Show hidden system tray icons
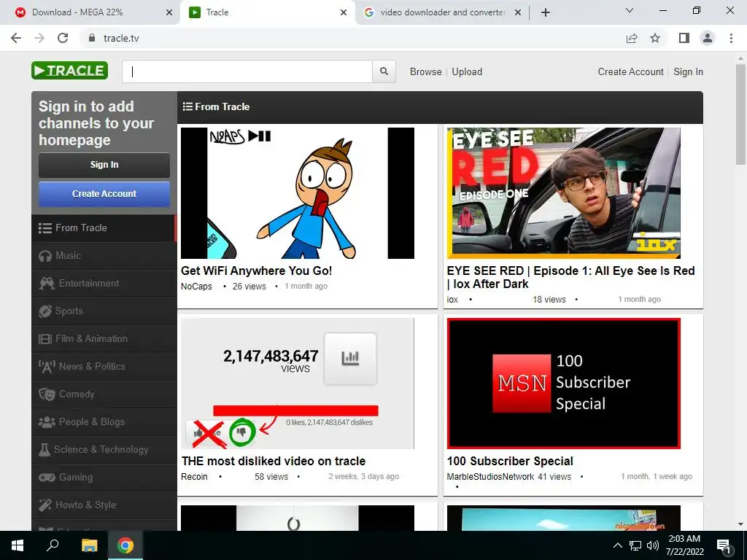Image resolution: width=747 pixels, height=560 pixels. coord(617,545)
